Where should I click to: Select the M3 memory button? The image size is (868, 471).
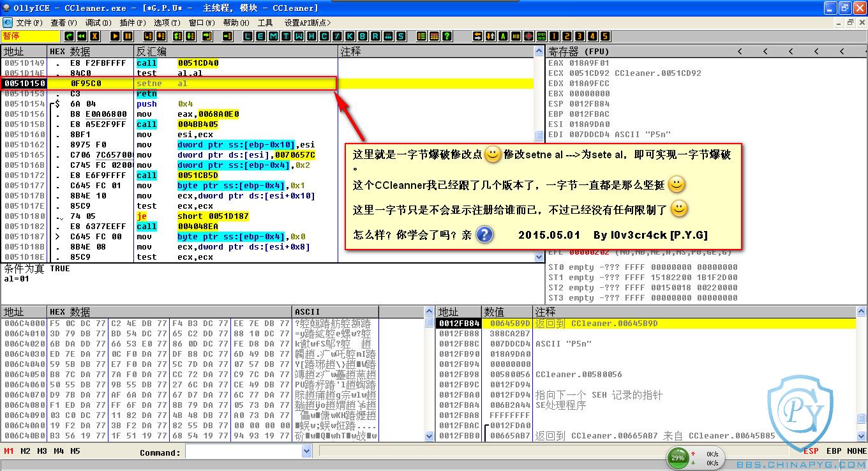[42, 451]
